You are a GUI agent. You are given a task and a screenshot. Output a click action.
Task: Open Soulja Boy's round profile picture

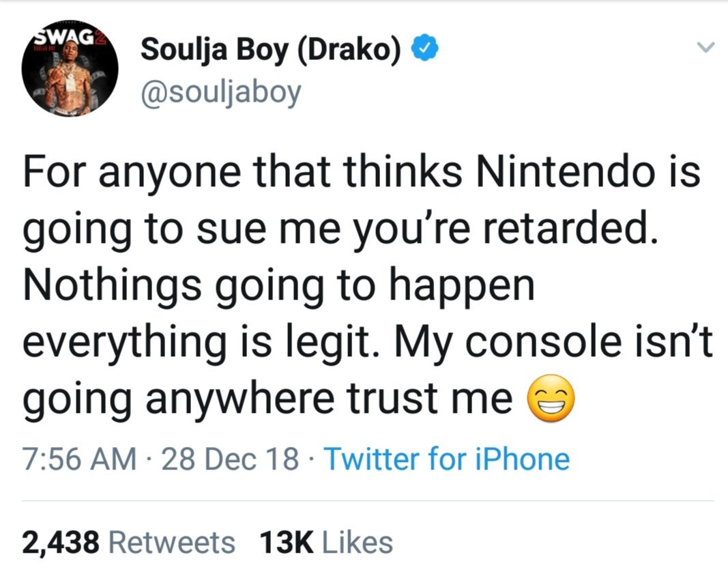70,68
